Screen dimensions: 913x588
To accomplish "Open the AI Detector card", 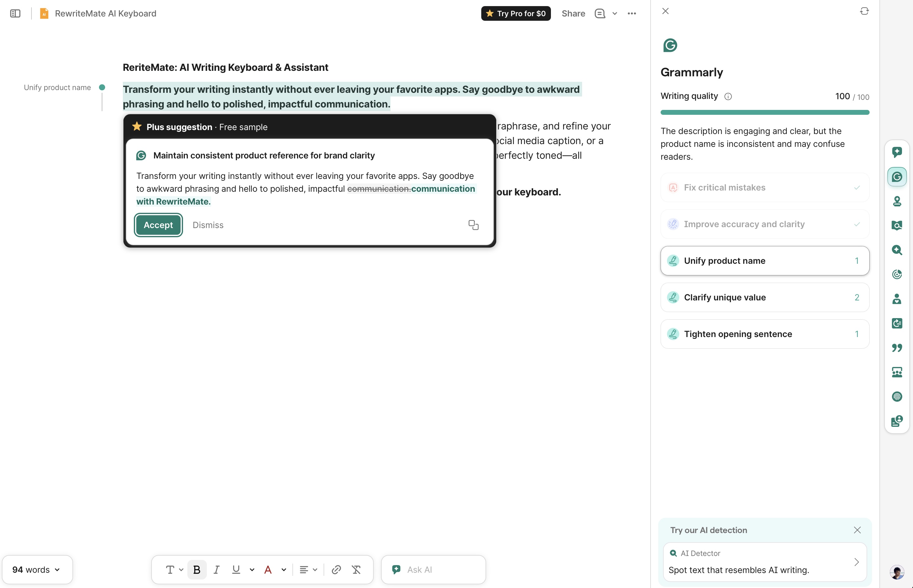I will point(765,562).
